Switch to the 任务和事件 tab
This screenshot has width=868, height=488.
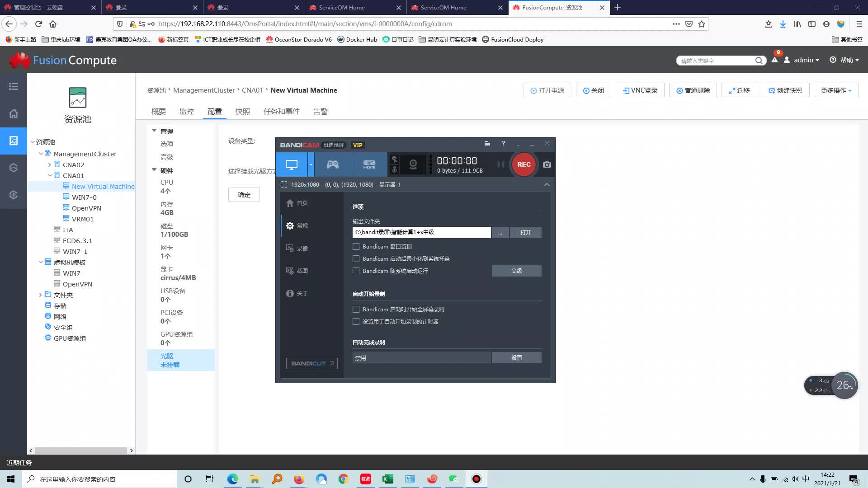point(282,112)
